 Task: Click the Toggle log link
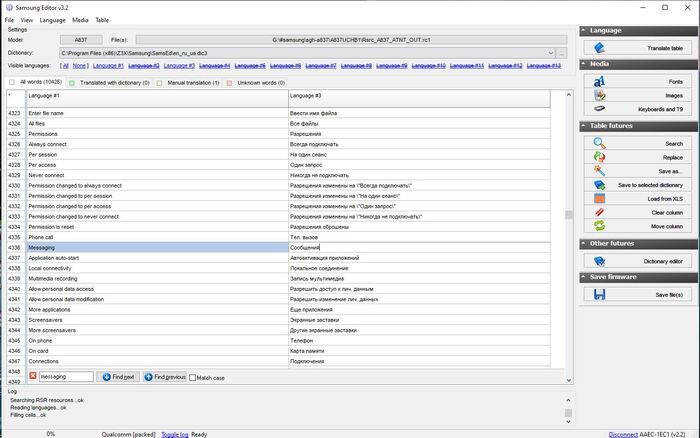[x=175, y=434]
